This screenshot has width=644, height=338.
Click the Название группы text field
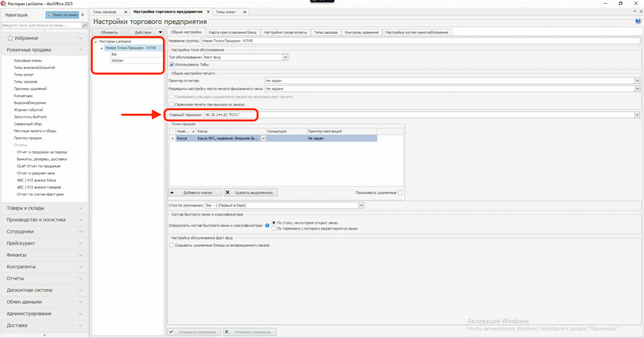coord(421,41)
